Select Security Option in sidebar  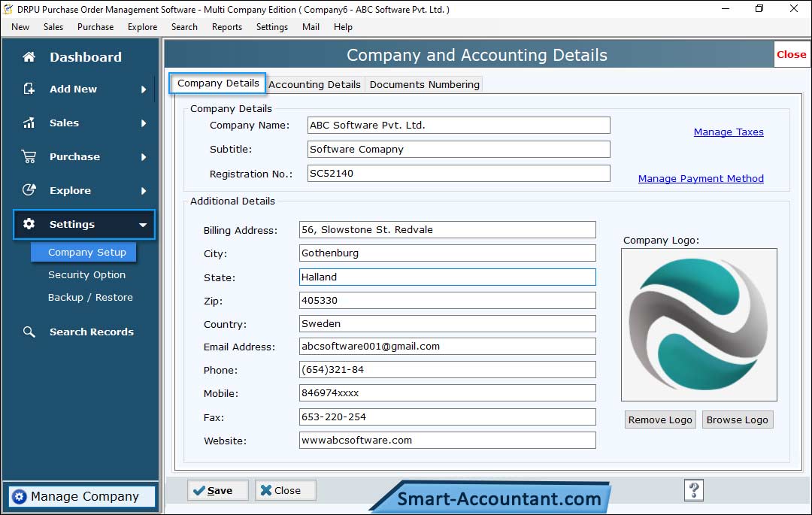point(86,275)
